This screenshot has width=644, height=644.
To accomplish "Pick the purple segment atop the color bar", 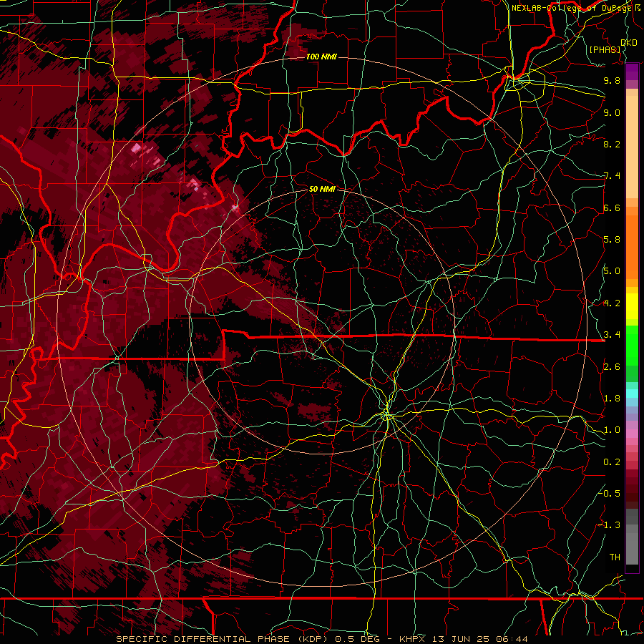I will pyautogui.click(x=632, y=72).
